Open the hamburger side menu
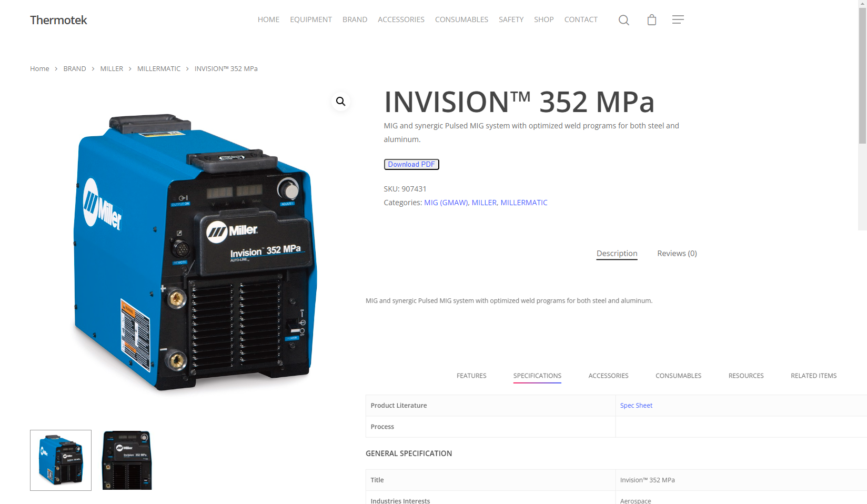Viewport: 867px width, 504px height. pos(678,19)
